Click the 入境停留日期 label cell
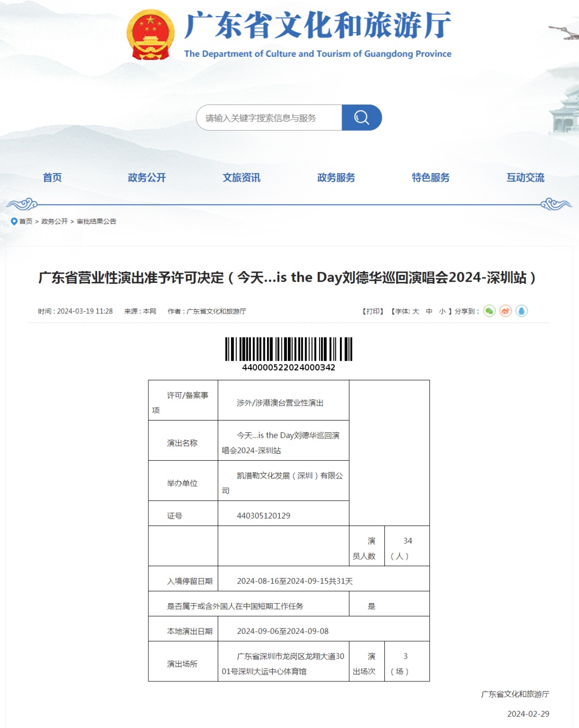Image resolution: width=579 pixels, height=728 pixels. 183,579
